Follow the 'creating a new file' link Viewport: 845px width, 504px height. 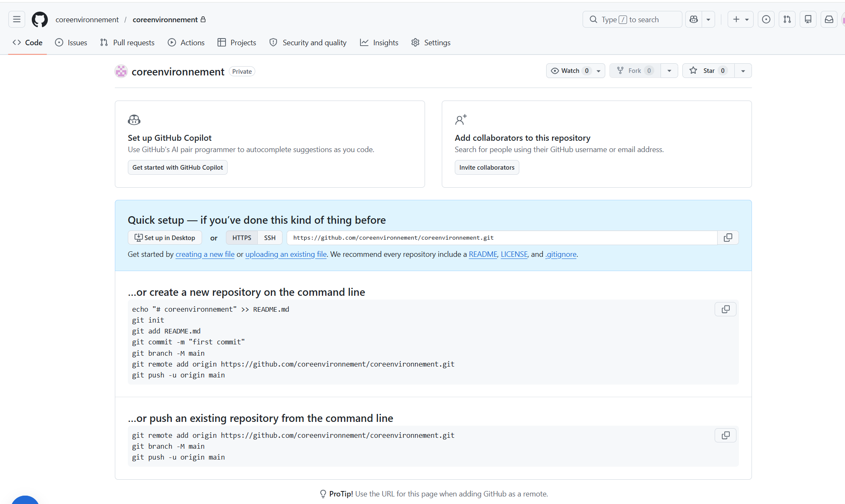click(x=205, y=254)
